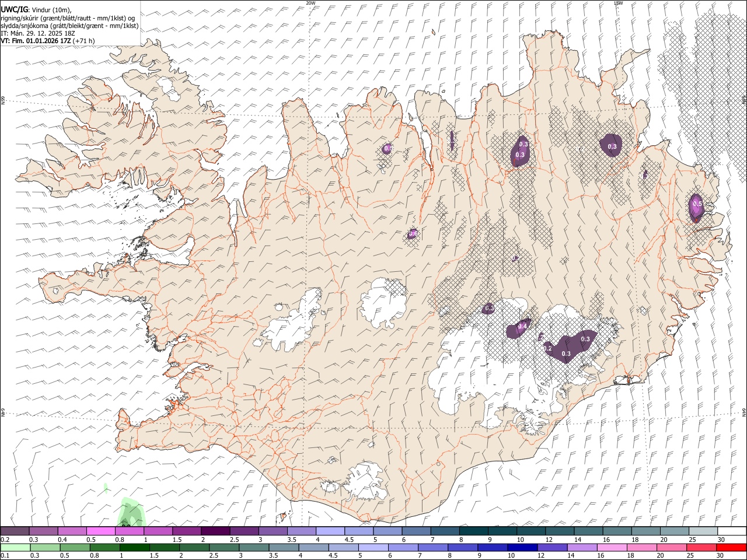This screenshot has height=560, width=747.
Task: Click the 20W longitude label at top
Action: [x=310, y=3]
